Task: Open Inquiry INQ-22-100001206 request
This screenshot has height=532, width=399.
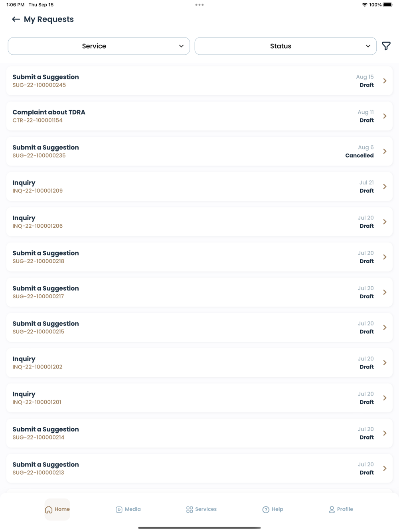Action: [x=199, y=222]
